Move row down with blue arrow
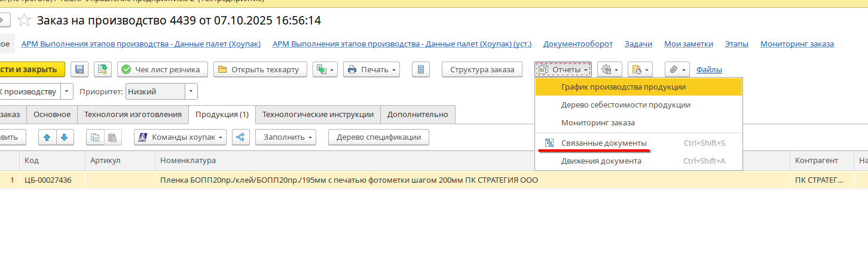 (x=64, y=137)
